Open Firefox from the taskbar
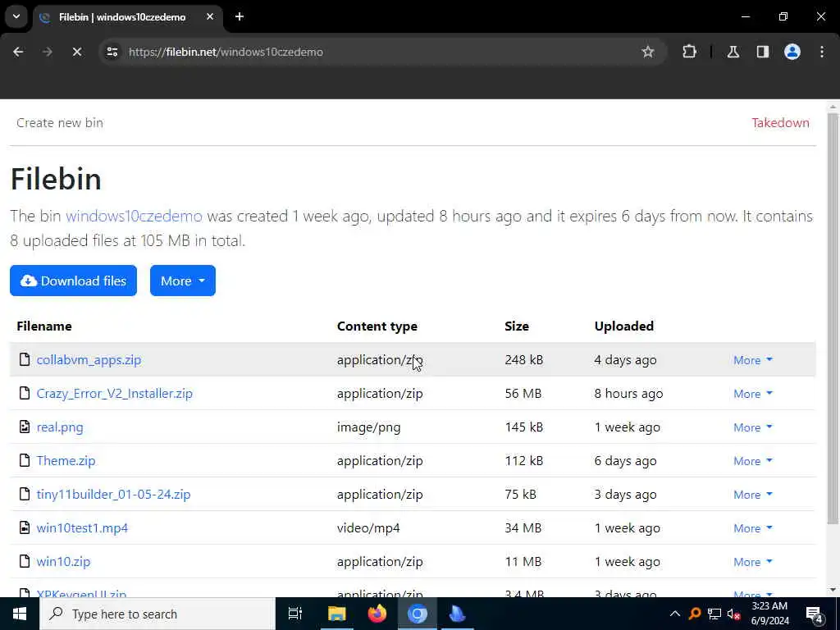The width and height of the screenshot is (840, 630). click(x=377, y=614)
